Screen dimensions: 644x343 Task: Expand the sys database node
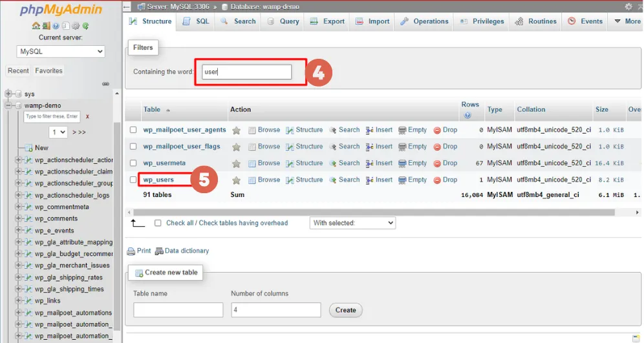coord(8,94)
